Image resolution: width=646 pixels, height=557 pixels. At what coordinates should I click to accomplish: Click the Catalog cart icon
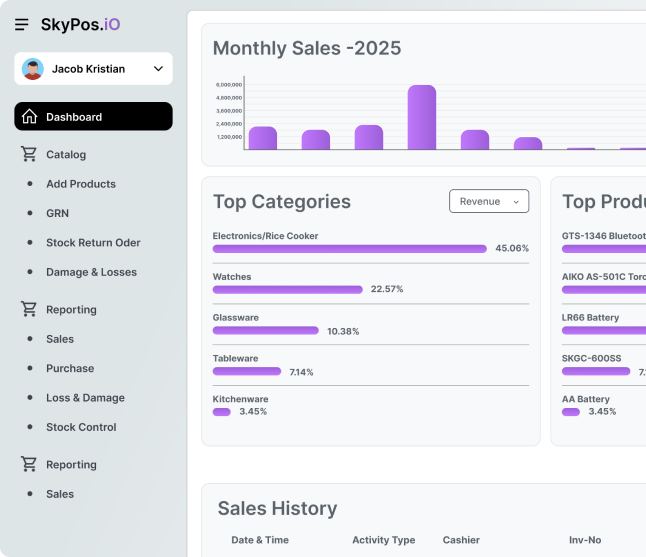click(30, 154)
